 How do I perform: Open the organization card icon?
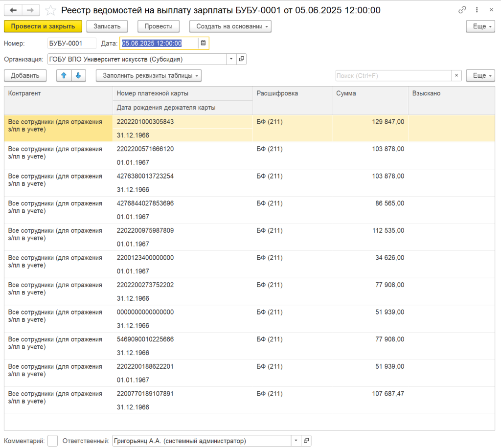coord(242,59)
